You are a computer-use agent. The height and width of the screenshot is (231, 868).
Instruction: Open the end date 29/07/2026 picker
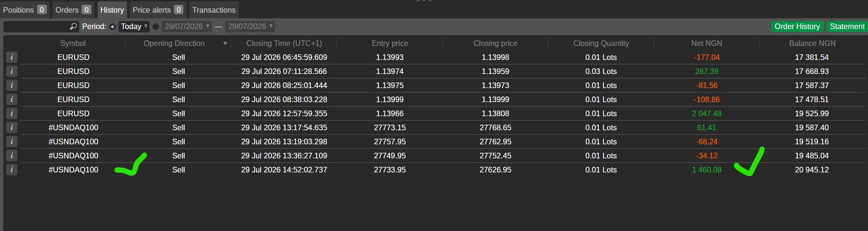coord(250,27)
